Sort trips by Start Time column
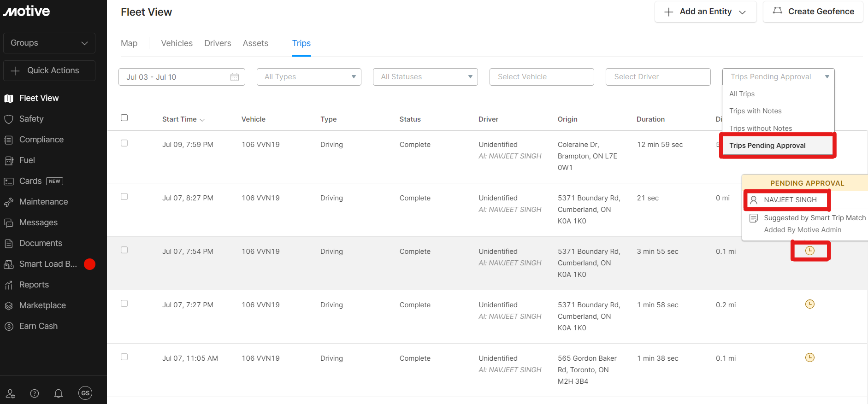868x404 pixels. tap(183, 119)
